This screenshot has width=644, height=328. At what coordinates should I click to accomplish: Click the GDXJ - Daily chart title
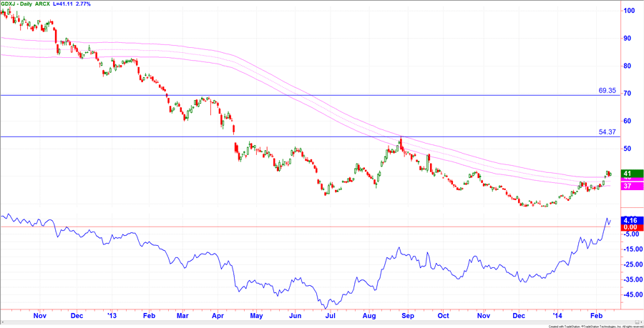pyautogui.click(x=19, y=4)
